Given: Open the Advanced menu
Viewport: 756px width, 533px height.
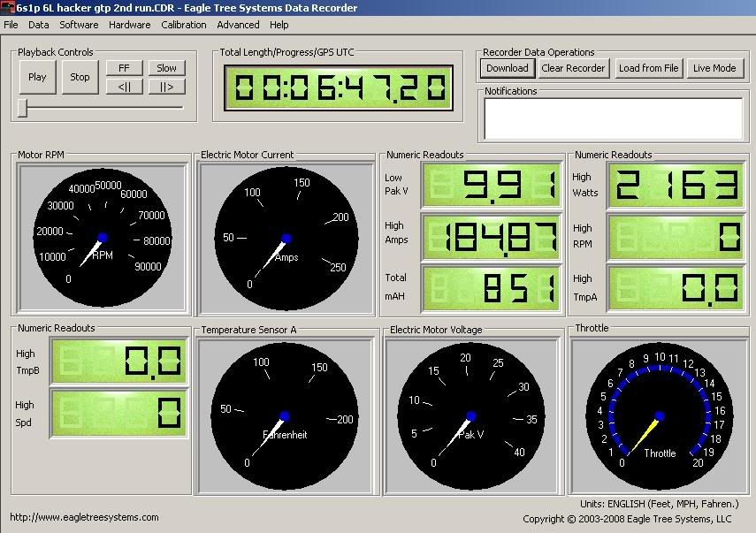Looking at the screenshot, I should (x=238, y=25).
